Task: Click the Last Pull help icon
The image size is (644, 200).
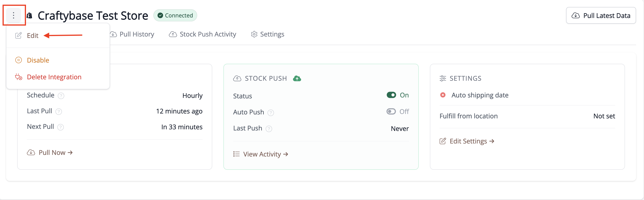Action: click(59, 112)
